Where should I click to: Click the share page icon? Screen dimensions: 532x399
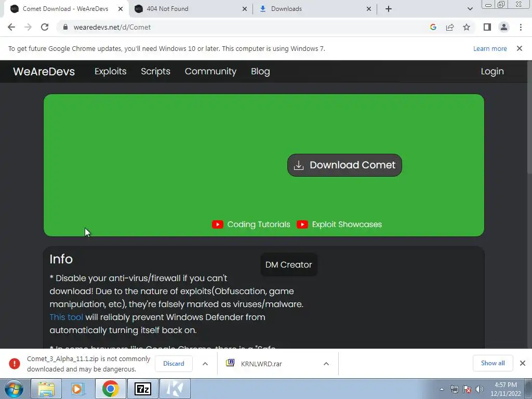[450, 27]
